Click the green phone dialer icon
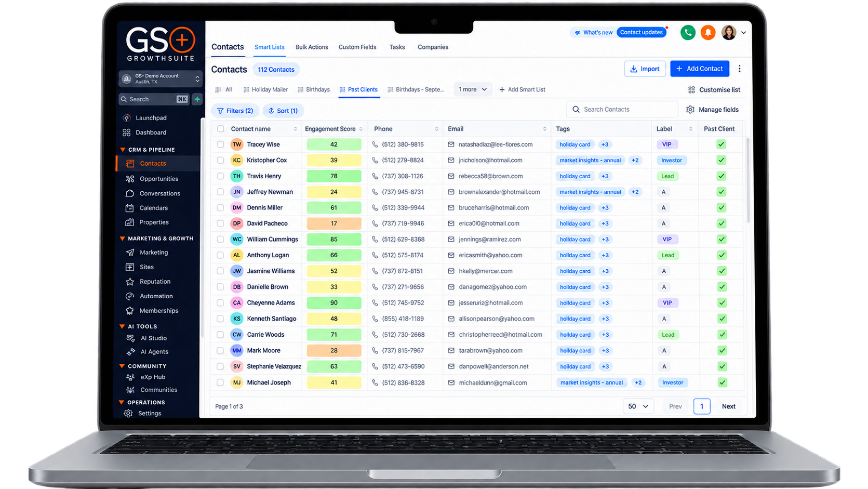 688,32
